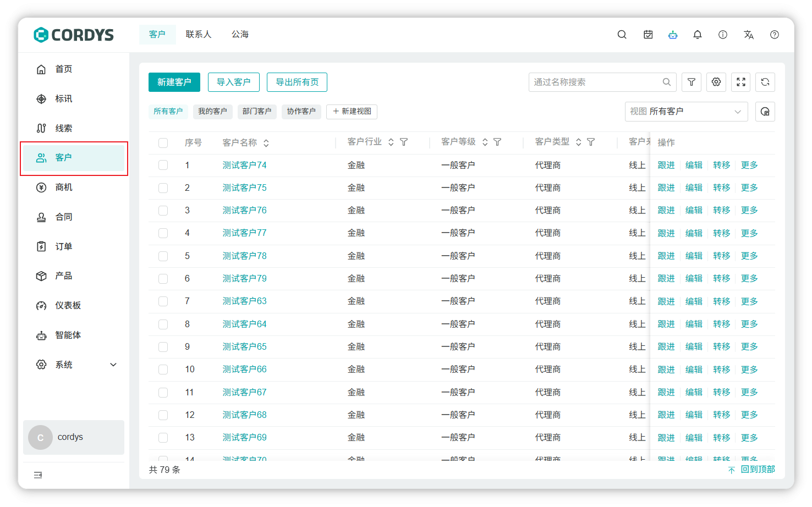
Task: Open table column settings gear
Action: [x=716, y=82]
